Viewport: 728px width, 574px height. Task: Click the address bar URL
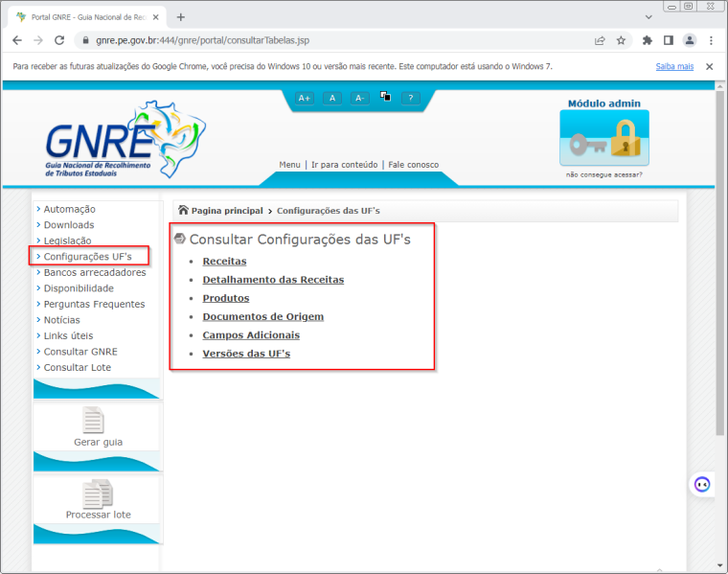pyautogui.click(x=202, y=40)
